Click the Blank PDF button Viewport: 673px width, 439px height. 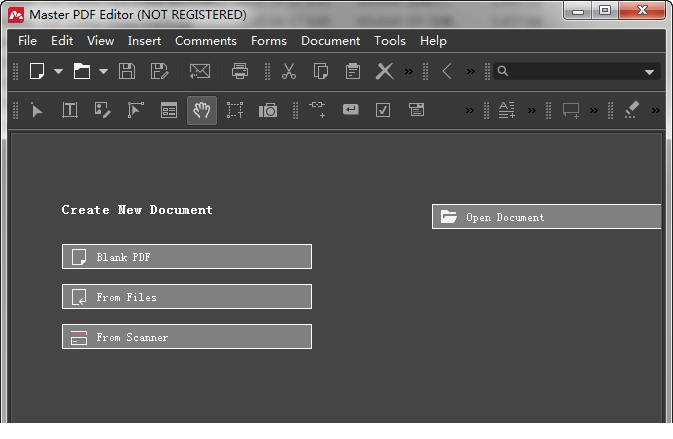point(187,257)
